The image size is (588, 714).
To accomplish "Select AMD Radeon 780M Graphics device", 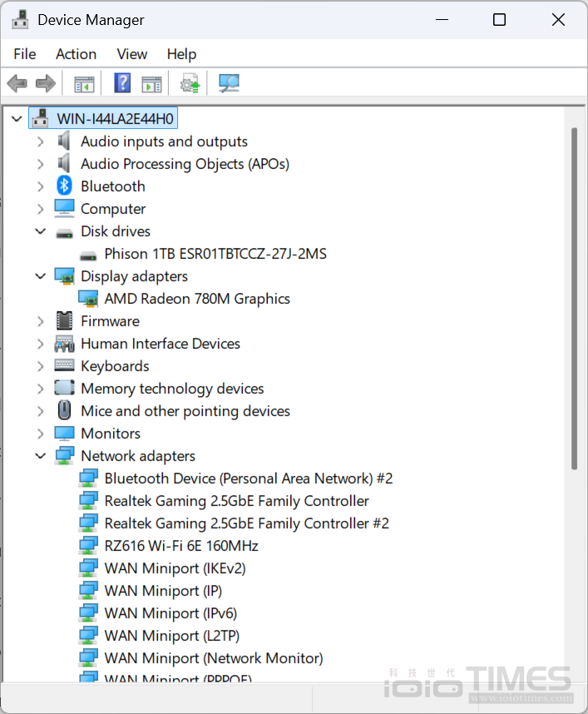I will [x=197, y=299].
